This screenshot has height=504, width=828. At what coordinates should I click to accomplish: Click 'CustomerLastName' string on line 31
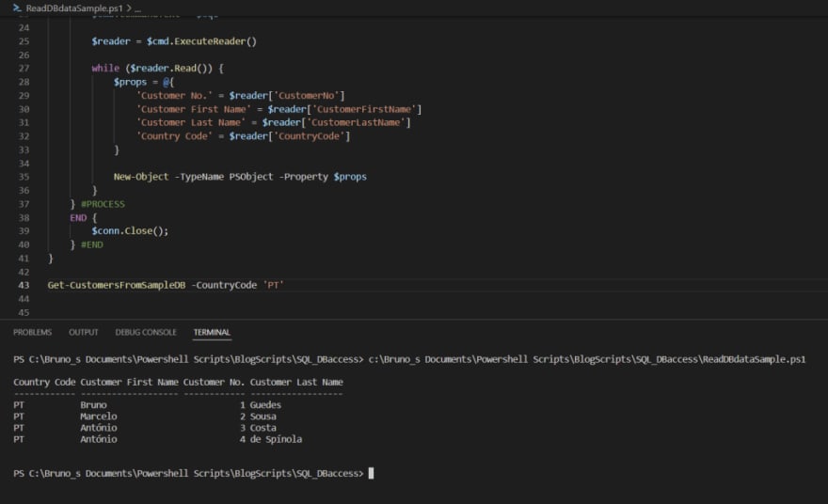point(356,122)
